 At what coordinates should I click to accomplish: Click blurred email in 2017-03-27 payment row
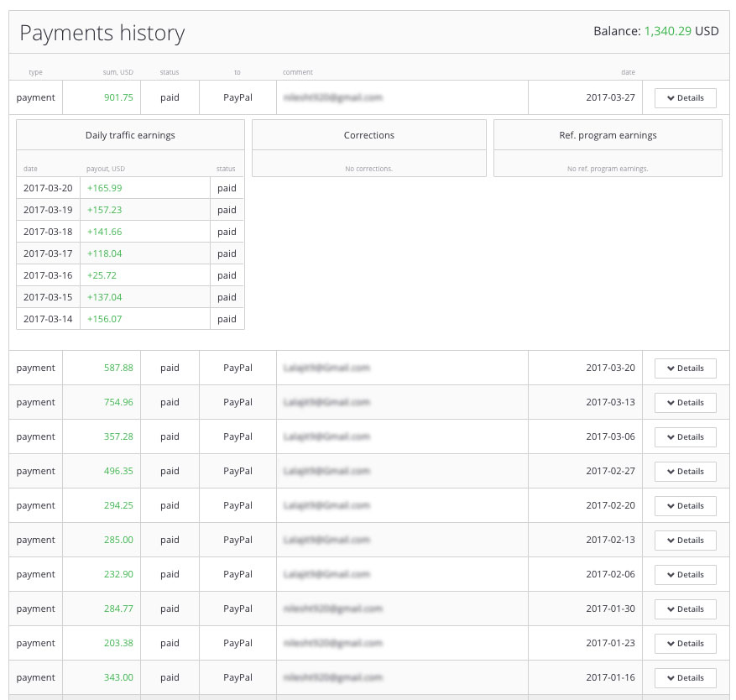pyautogui.click(x=333, y=97)
